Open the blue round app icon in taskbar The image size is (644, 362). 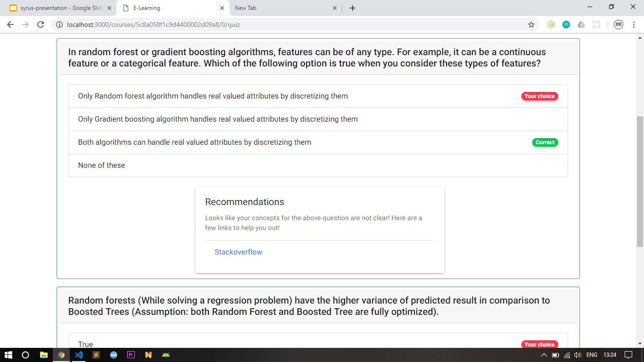(114, 355)
